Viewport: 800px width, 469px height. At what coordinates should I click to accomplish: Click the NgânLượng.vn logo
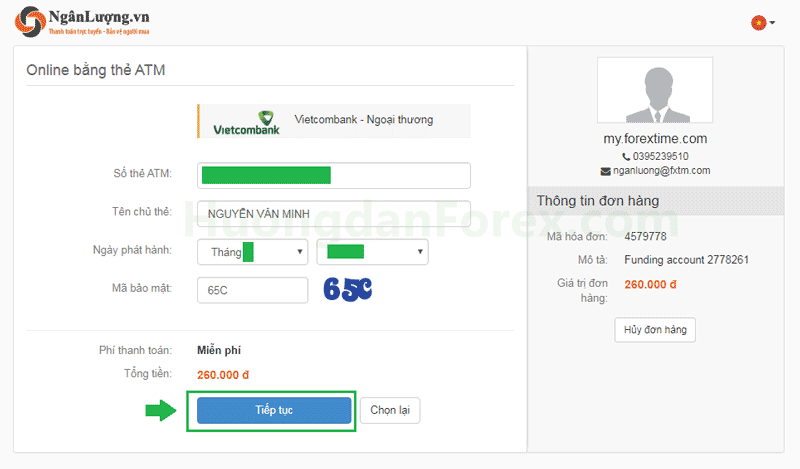pyautogui.click(x=82, y=22)
